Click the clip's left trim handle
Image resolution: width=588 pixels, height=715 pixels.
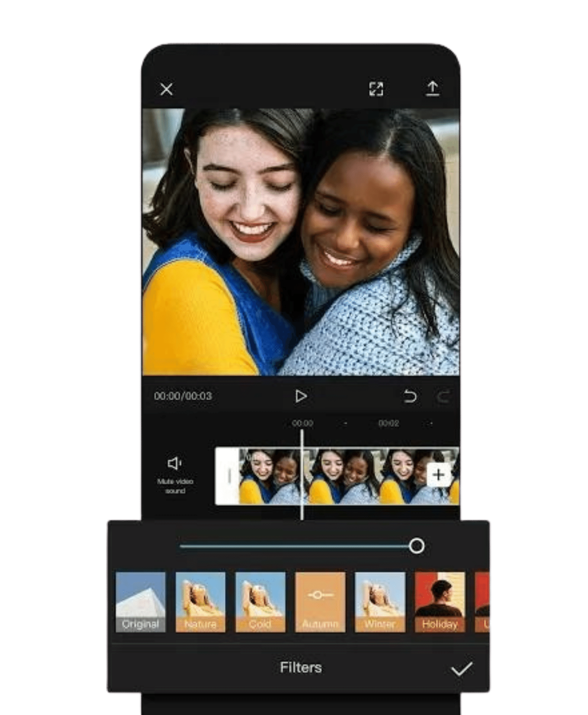pos(228,476)
